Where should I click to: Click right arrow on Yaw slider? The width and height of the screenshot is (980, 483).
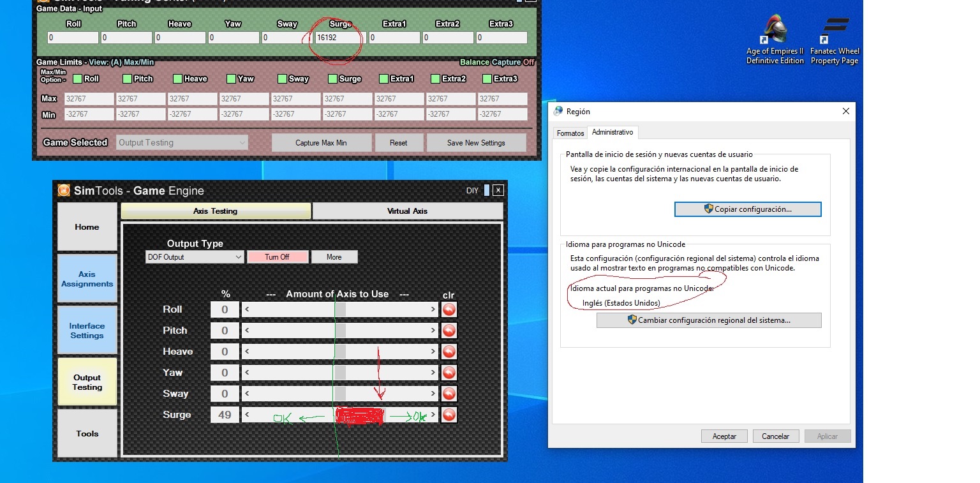[433, 373]
